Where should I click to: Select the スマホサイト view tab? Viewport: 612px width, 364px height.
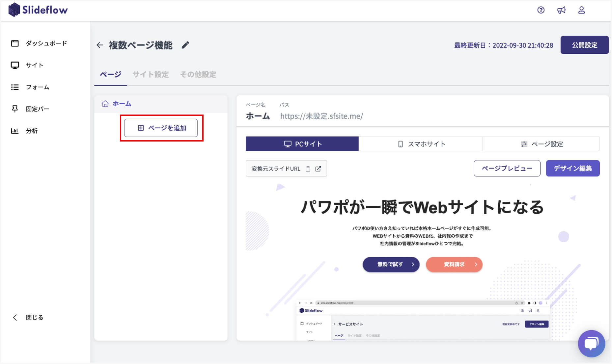pos(420,144)
